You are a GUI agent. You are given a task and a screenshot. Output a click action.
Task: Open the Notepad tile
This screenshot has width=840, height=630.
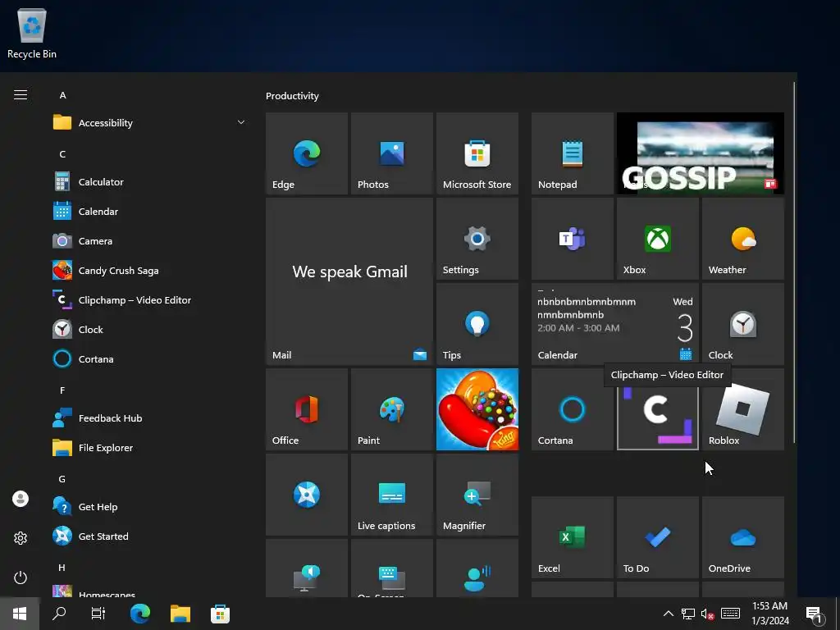click(x=572, y=153)
